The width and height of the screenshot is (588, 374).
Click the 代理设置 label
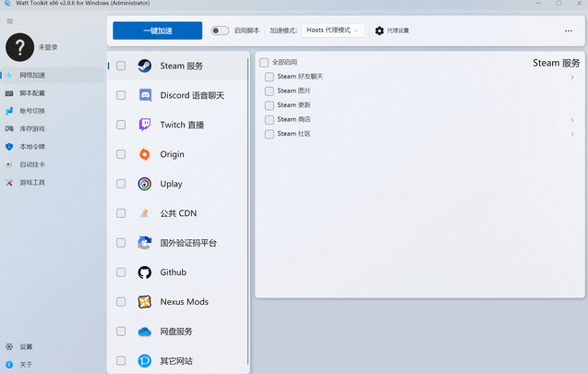(x=398, y=30)
